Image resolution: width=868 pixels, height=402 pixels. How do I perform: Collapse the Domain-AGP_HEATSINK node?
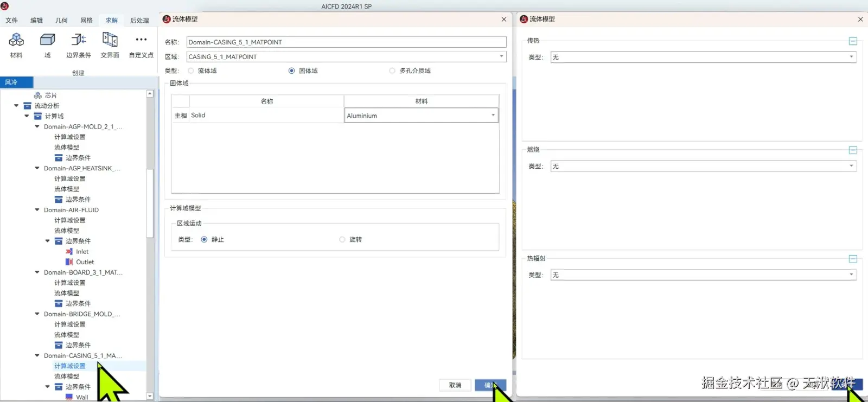pos(37,168)
